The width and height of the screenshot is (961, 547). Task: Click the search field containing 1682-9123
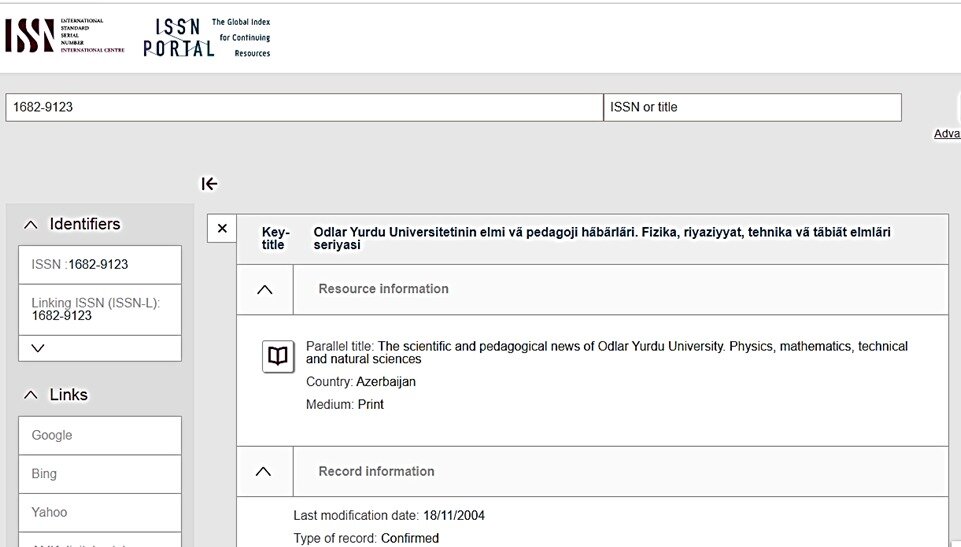point(303,107)
